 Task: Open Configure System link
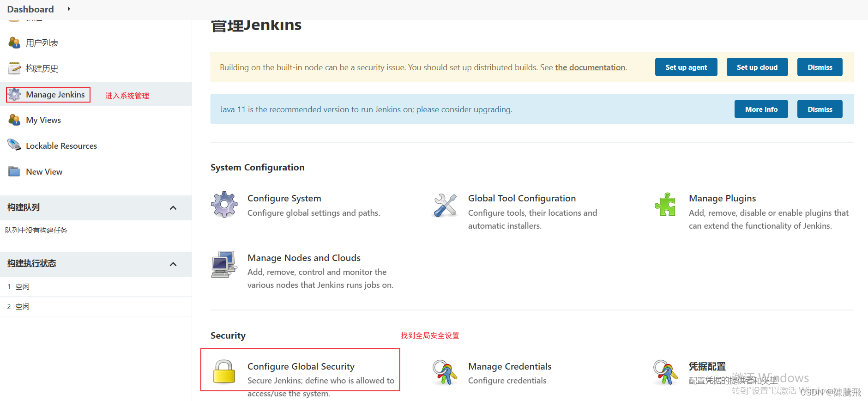(x=284, y=198)
